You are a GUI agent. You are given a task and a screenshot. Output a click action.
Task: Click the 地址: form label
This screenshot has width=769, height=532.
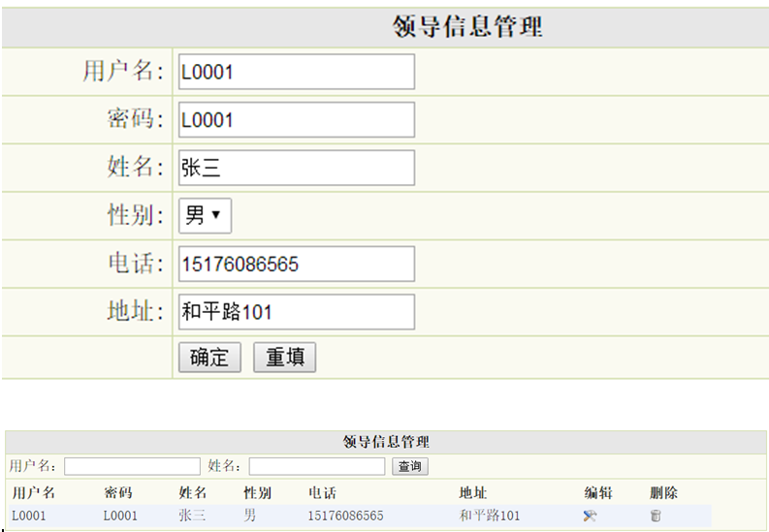pos(136,311)
